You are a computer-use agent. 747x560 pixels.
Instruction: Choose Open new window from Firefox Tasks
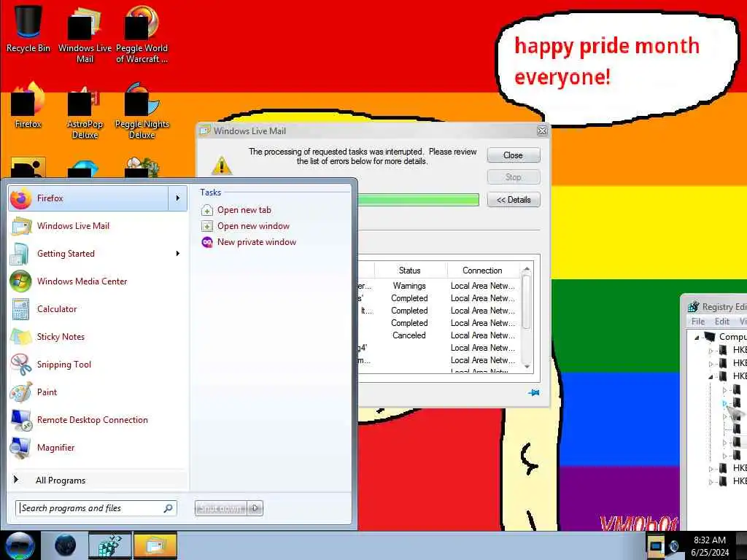tap(253, 226)
